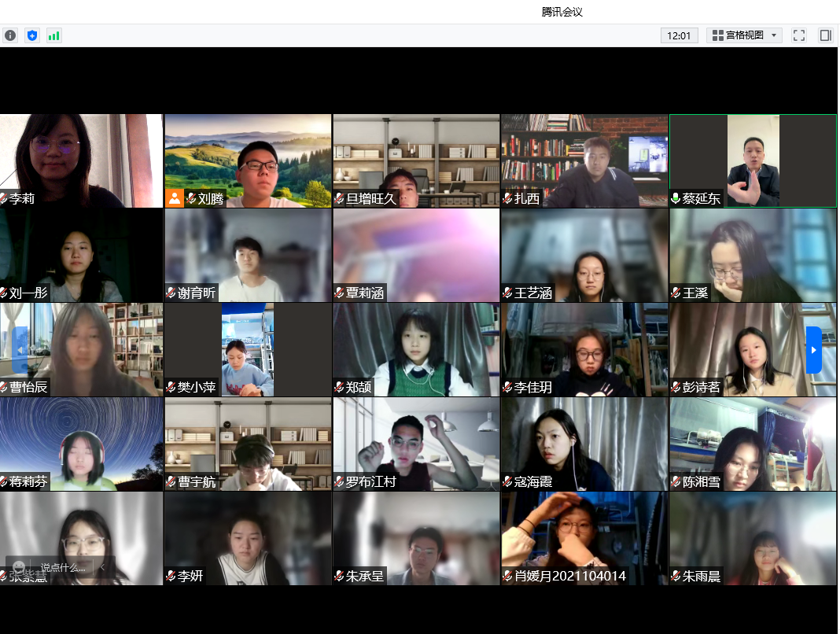Toggle the muted microphone for 王溪
This screenshot has height=634, width=840.
point(676,293)
